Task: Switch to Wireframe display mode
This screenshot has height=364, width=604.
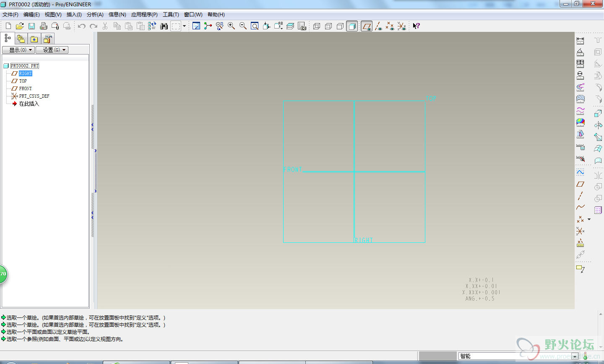Action: tap(317, 26)
